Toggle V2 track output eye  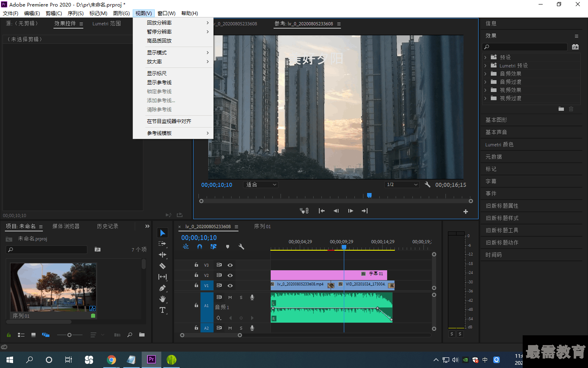click(230, 275)
